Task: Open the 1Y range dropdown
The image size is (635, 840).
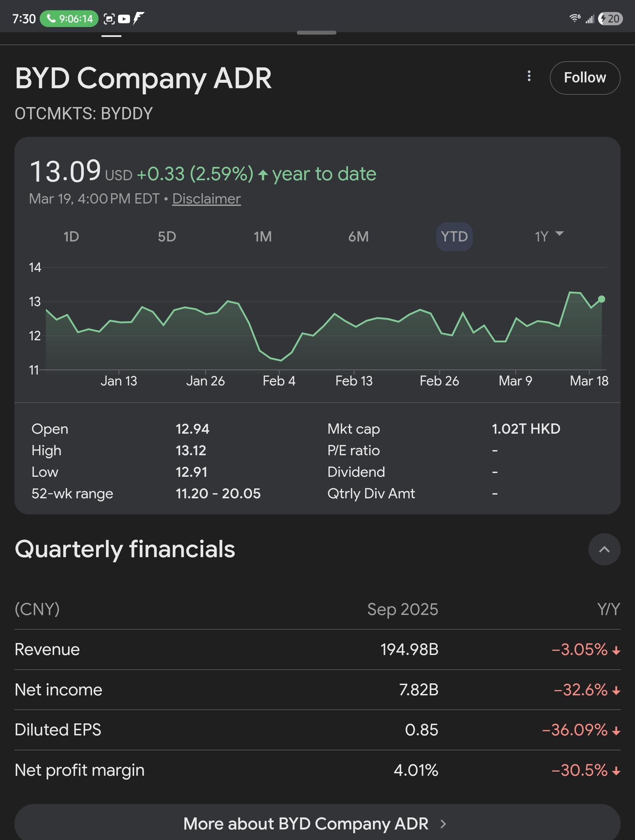Action: (548, 236)
